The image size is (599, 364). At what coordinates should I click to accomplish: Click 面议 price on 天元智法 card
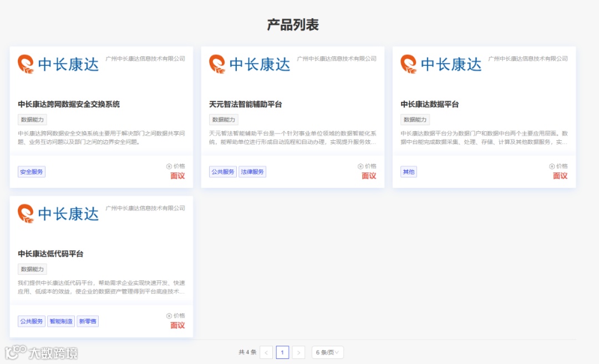click(x=369, y=176)
